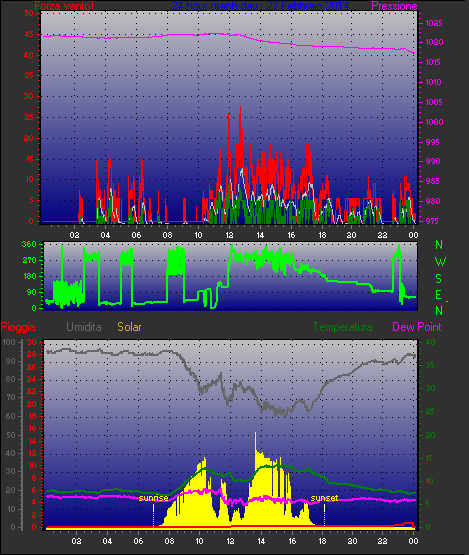Select the 'Solar' legend label
469x555 pixels.
pos(129,327)
